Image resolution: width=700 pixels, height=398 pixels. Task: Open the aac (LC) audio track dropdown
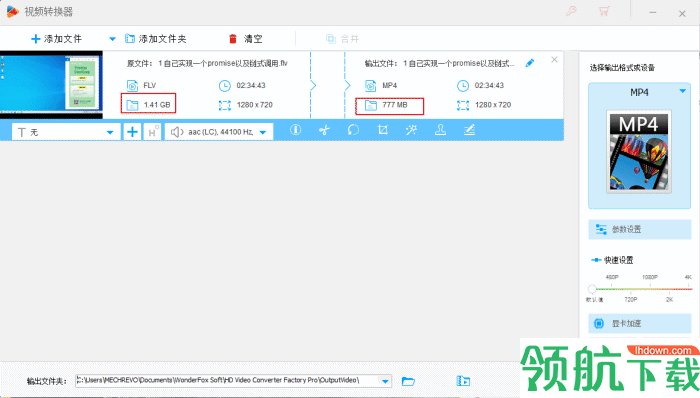219,132
